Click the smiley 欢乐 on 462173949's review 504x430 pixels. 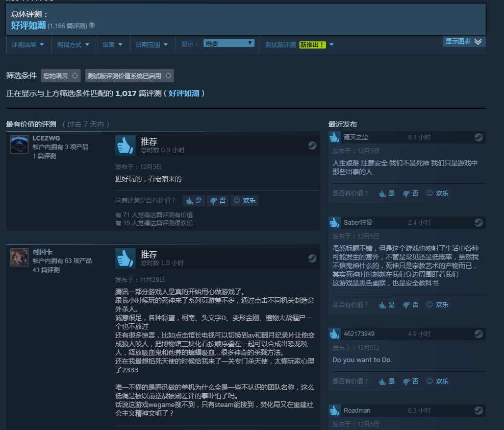coord(437,381)
